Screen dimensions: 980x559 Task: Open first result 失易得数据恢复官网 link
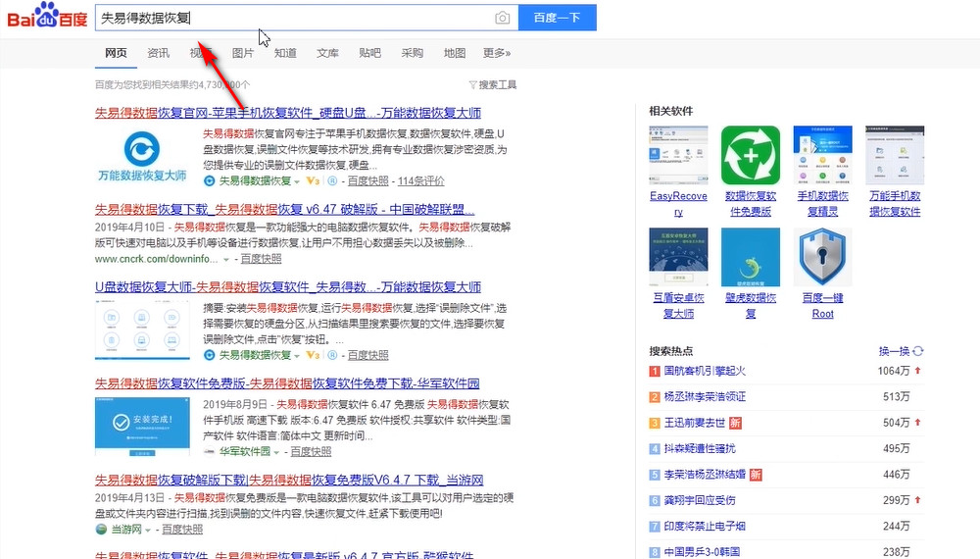(x=288, y=113)
